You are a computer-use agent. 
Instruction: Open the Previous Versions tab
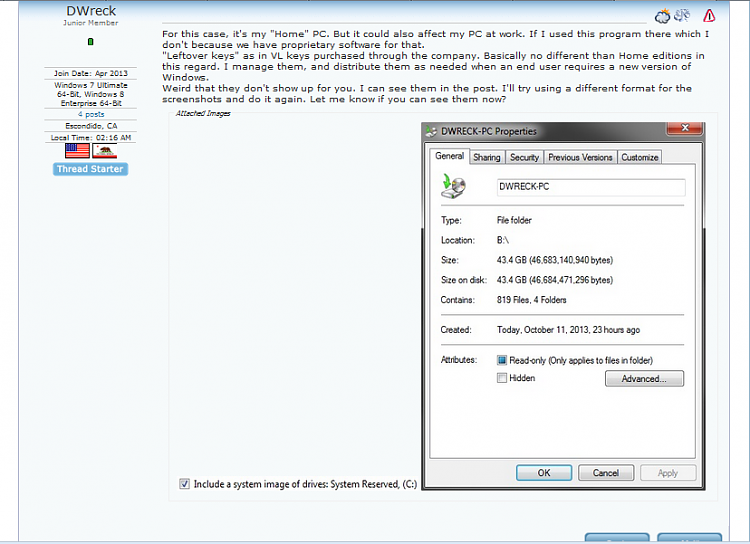(580, 157)
